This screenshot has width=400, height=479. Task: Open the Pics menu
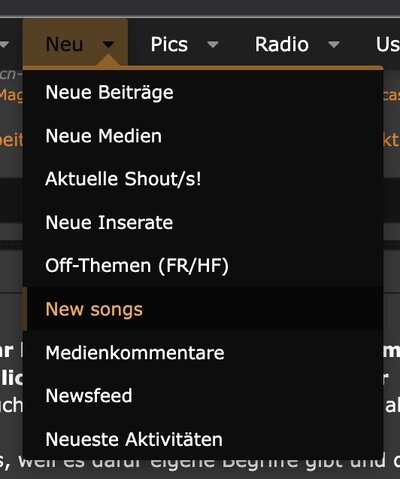click(169, 44)
